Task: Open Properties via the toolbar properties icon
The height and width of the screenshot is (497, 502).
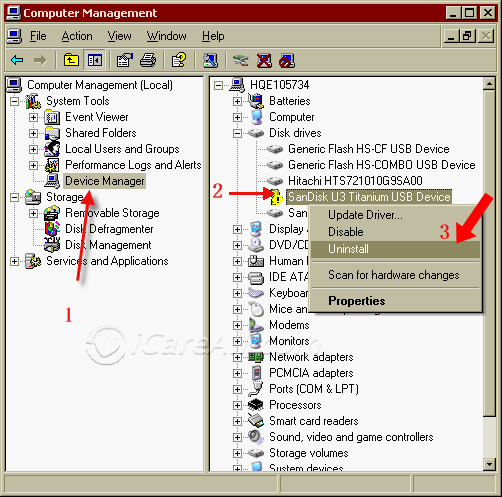Action: point(125,60)
